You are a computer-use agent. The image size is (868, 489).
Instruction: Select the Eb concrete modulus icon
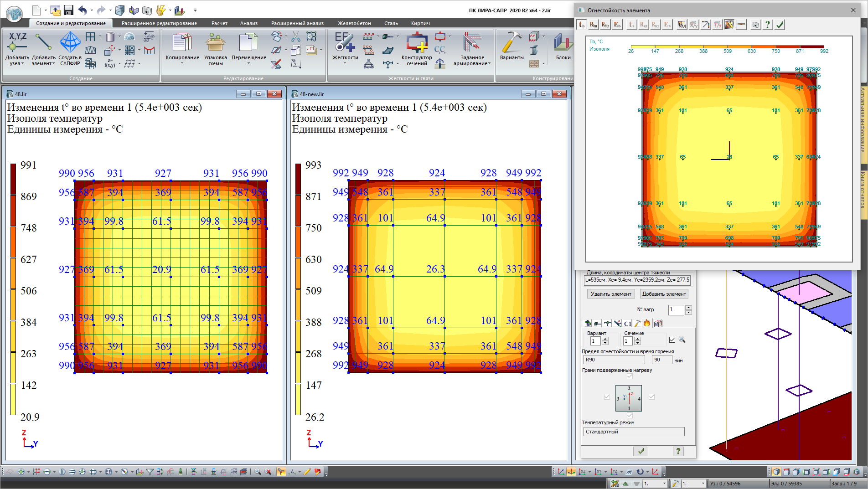(617, 25)
